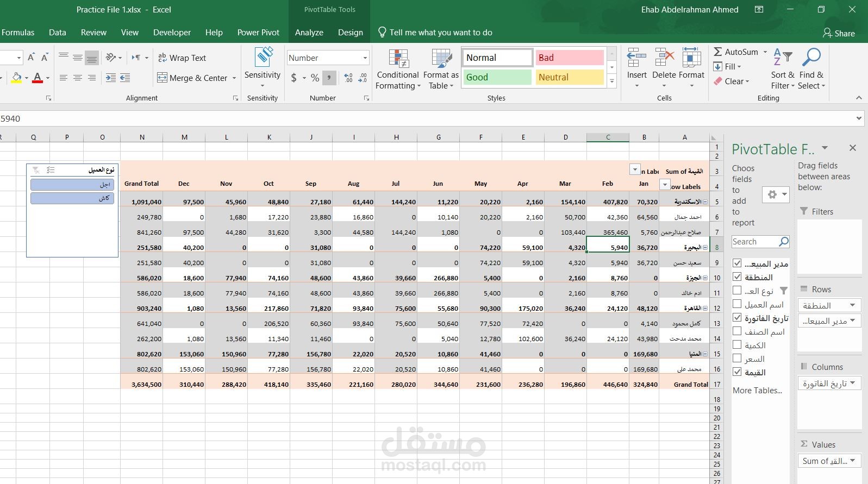Apply the yellow fill color
This screenshot has height=484, width=868.
[16, 78]
